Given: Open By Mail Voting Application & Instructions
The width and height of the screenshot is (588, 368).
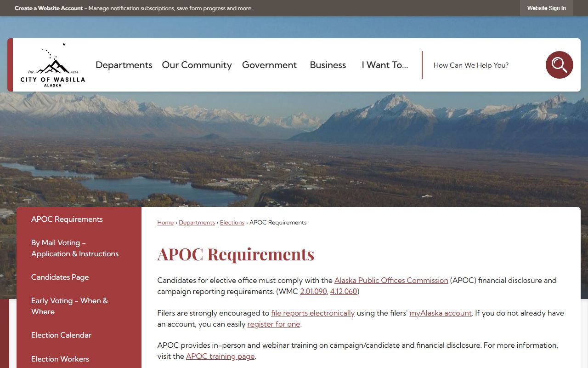Looking at the screenshot, I should [79, 248].
